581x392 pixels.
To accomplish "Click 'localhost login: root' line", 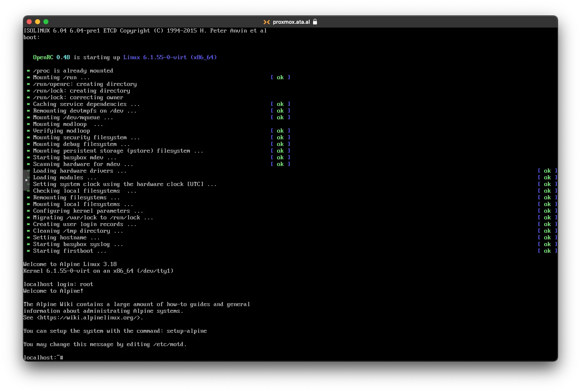I will click(x=58, y=284).
